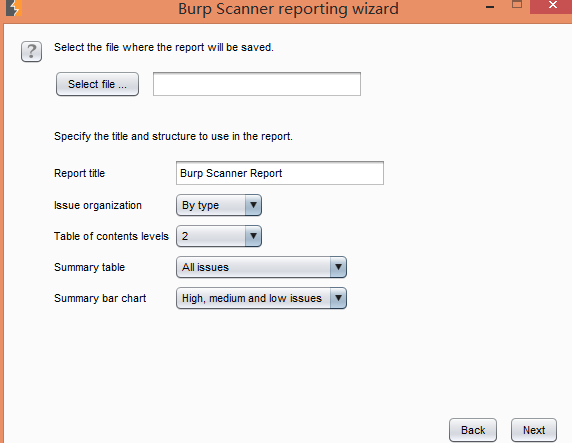572x443 pixels.
Task: Focus the empty report file path field
Action: (x=257, y=84)
